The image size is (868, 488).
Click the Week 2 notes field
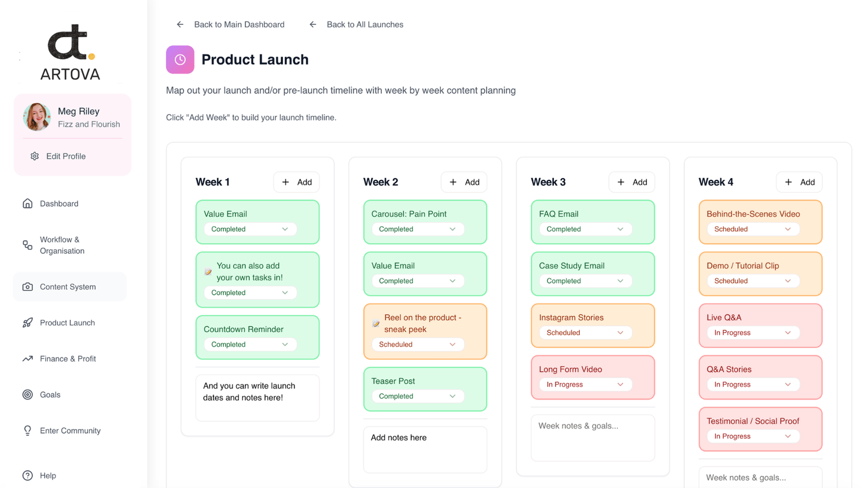coord(425,449)
